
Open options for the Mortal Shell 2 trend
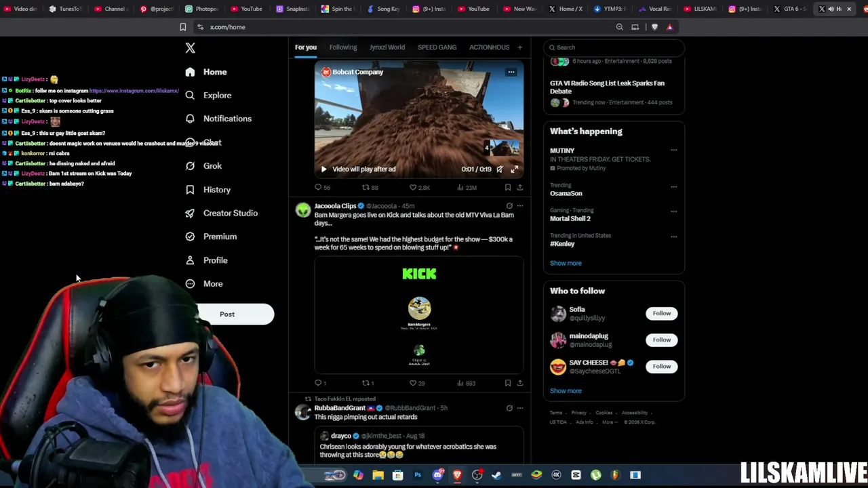673,211
